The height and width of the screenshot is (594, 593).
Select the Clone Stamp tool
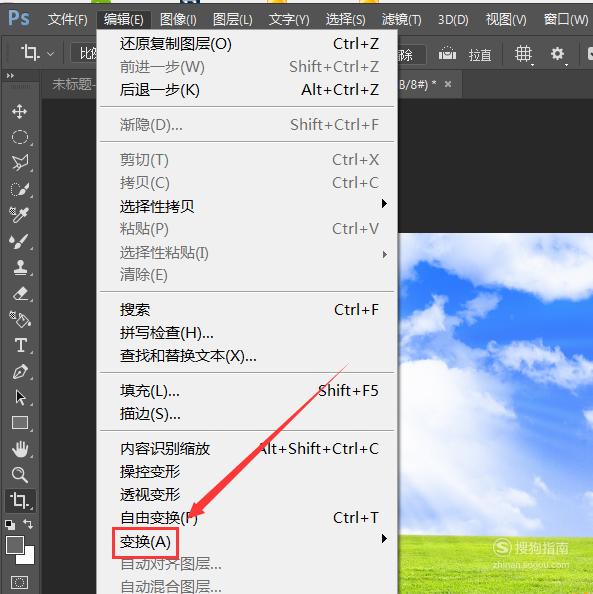tap(20, 267)
